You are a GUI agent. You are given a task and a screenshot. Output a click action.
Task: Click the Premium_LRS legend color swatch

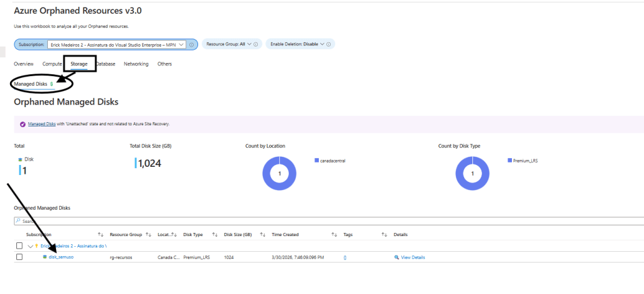[x=509, y=161]
